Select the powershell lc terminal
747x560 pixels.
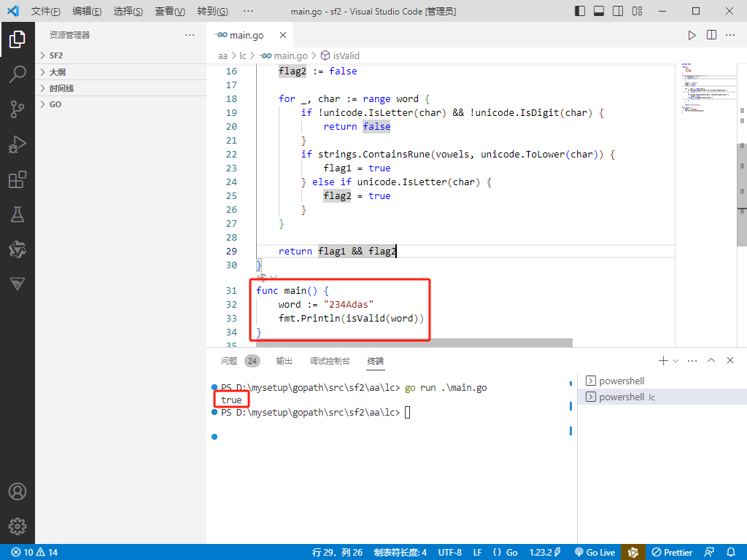pyautogui.click(x=662, y=397)
